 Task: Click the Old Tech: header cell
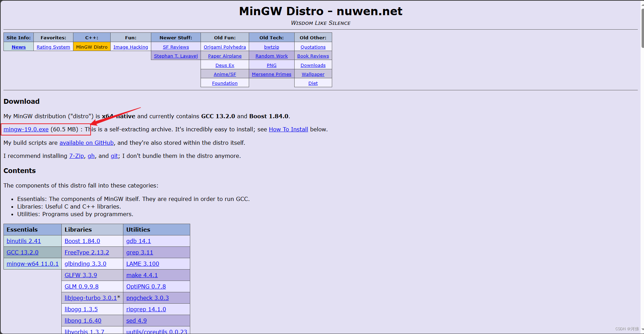pos(272,38)
